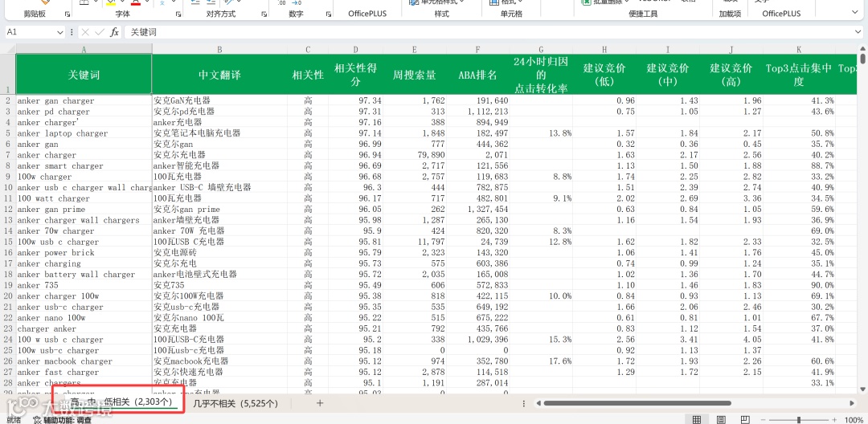Viewport: 868px width, 424px height.
Task: Click the Name Box showing A1
Action: 30,32
